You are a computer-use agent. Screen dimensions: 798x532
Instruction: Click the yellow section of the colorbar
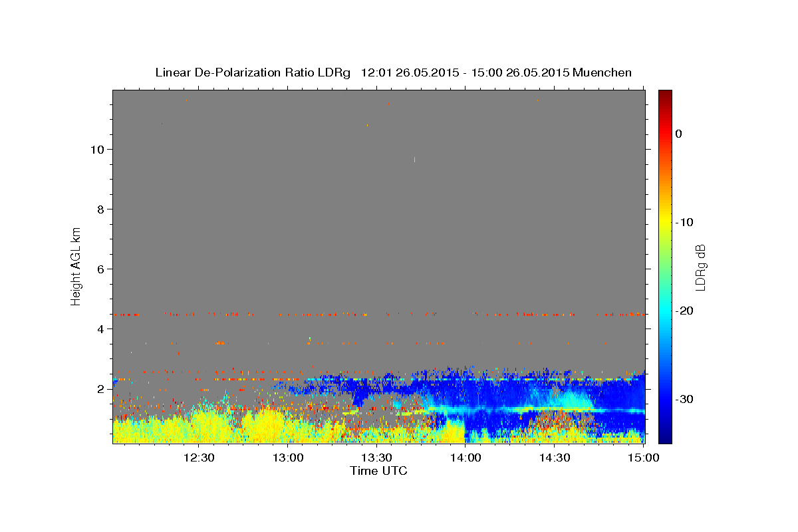coord(665,222)
